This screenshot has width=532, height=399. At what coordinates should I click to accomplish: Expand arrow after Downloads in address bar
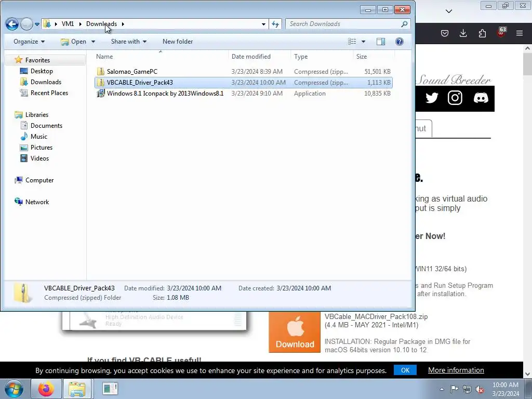tap(123, 24)
